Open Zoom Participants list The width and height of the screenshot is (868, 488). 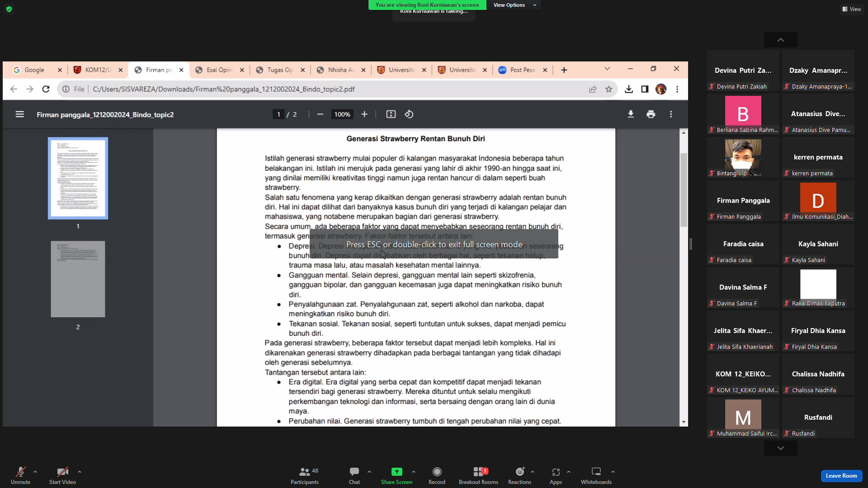pyautogui.click(x=305, y=476)
